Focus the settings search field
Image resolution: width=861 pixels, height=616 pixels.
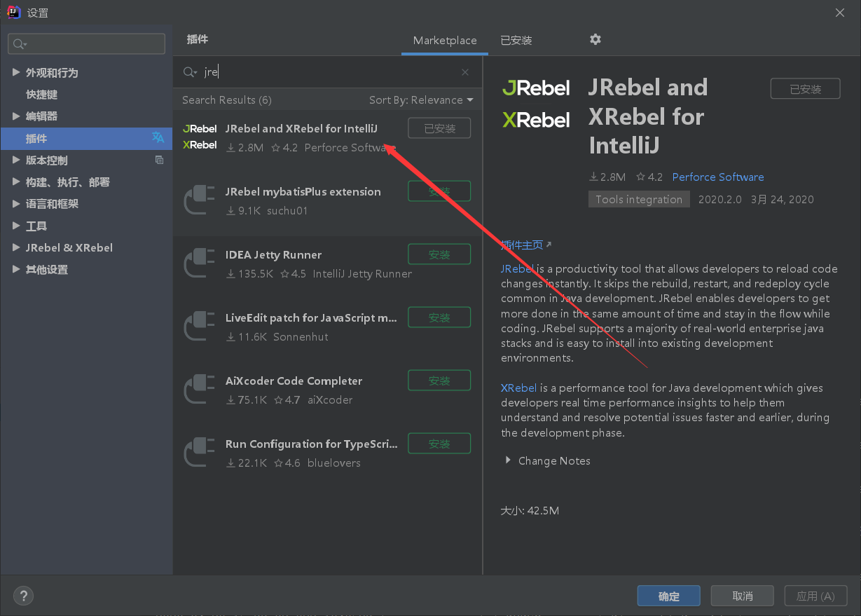(x=87, y=43)
